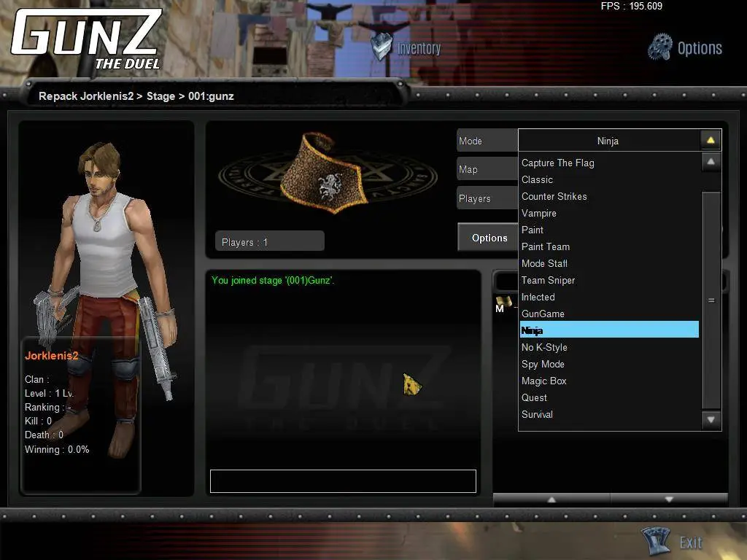Click the Players : 1 counter
This screenshot has height=560, width=747.
(270, 242)
